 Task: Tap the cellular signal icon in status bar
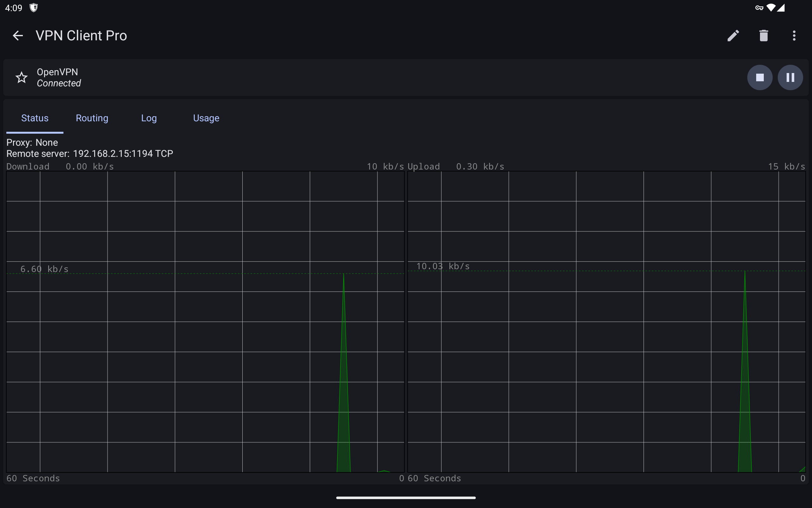[781, 8]
